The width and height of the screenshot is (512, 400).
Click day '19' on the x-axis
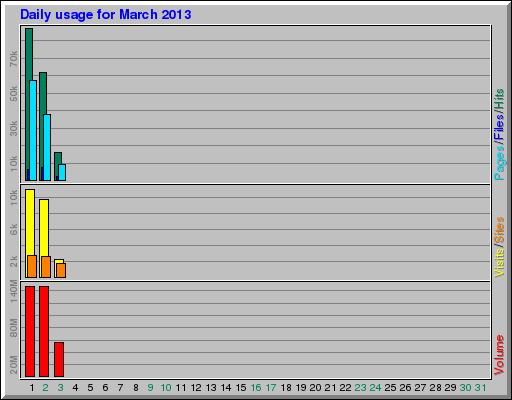coord(301,388)
